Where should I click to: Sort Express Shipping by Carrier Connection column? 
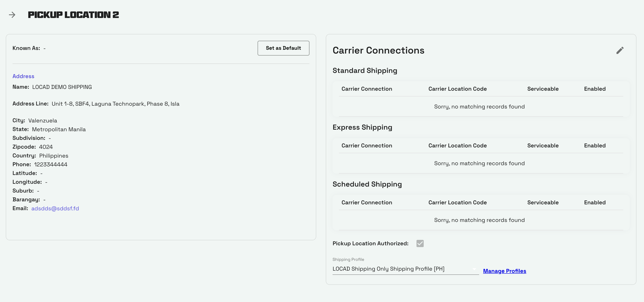pyautogui.click(x=366, y=145)
